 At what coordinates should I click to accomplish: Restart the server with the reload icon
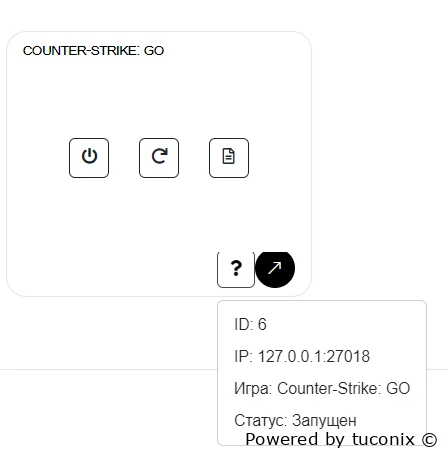click(x=159, y=158)
